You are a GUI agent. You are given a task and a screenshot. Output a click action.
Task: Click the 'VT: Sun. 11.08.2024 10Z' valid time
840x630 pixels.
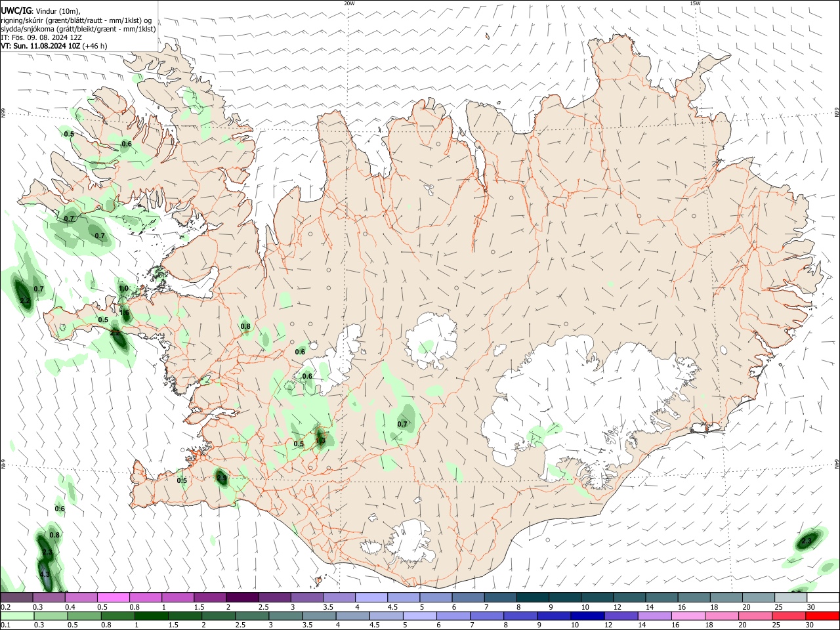[41, 46]
